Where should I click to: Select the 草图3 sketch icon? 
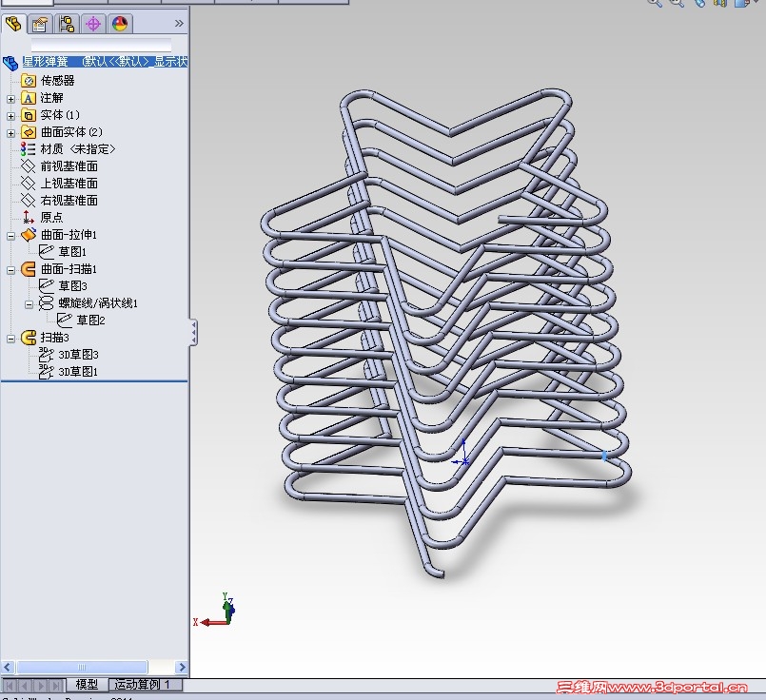click(x=47, y=286)
